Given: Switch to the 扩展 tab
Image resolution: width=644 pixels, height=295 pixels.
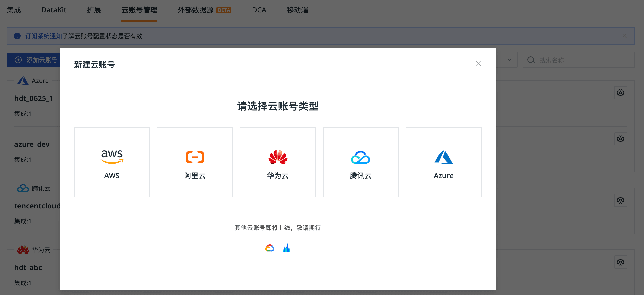Looking at the screenshot, I should point(94,10).
